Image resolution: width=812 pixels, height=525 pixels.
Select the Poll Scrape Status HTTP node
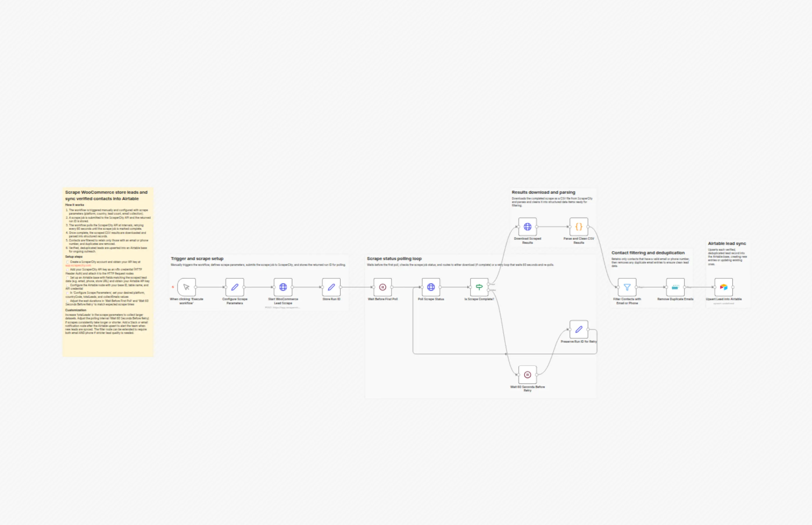[431, 287]
